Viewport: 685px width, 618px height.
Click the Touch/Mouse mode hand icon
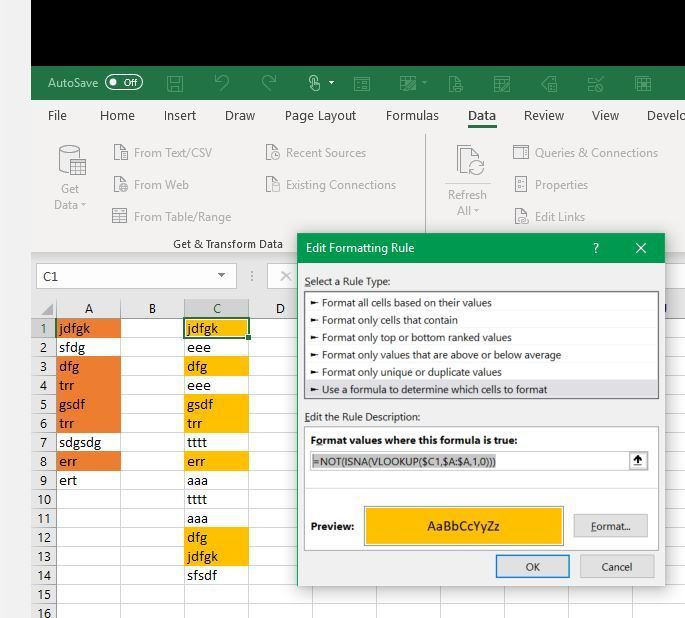click(x=314, y=82)
